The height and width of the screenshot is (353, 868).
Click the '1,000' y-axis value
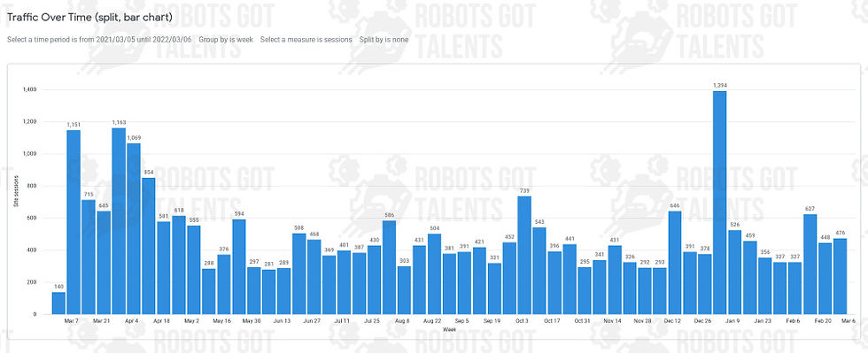point(29,154)
